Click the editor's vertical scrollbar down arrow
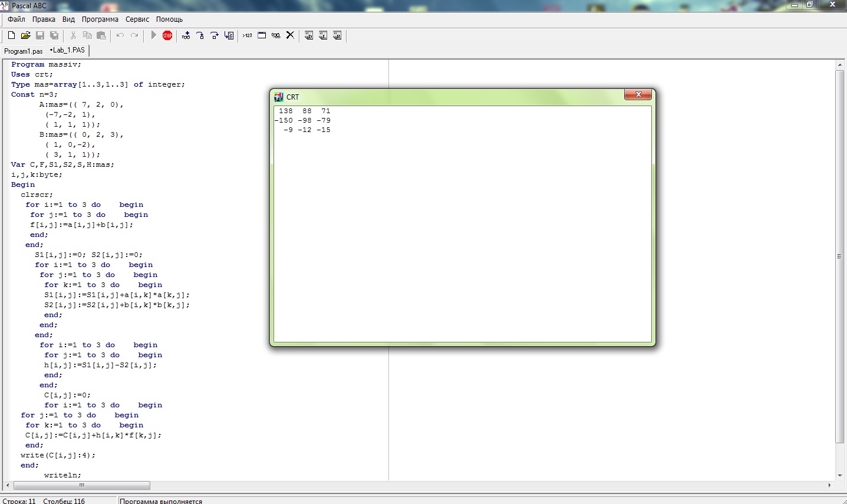This screenshot has height=504, width=847. click(x=840, y=476)
